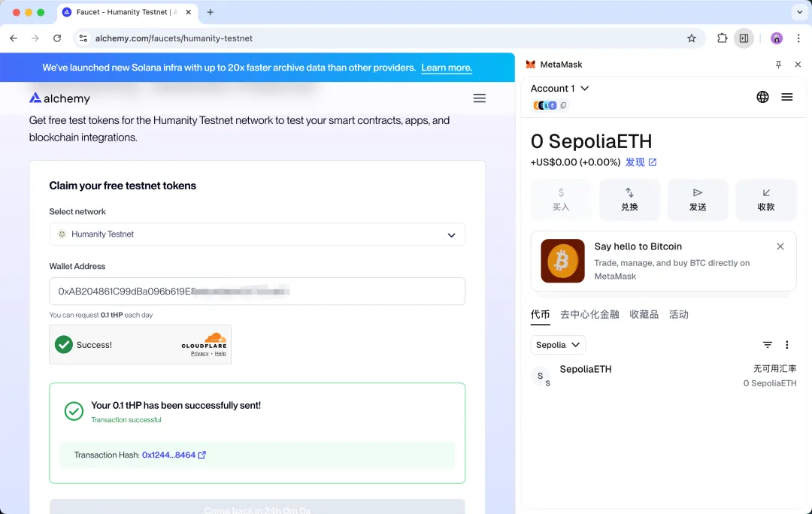Image resolution: width=812 pixels, height=514 pixels.
Task: Switch to the 去中心化金融 tab
Action: click(x=589, y=315)
